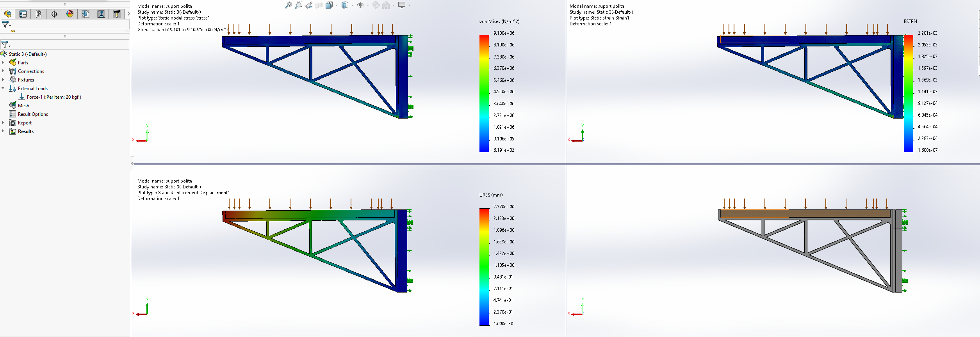Click the Zoom to Fit icon
The height and width of the screenshot is (337, 980).
[x=288, y=5]
